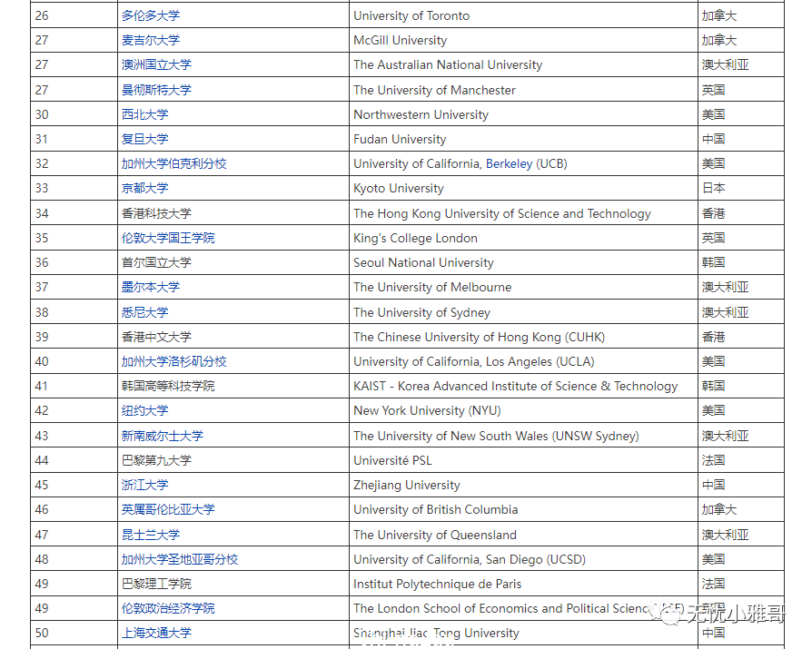Open the 浙江大学 link

tap(144, 485)
